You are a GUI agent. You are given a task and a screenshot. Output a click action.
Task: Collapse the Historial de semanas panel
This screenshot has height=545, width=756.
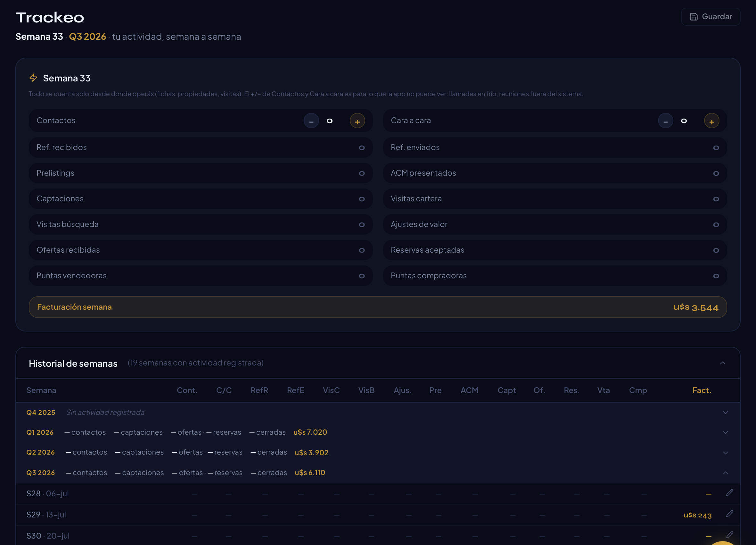(x=722, y=363)
